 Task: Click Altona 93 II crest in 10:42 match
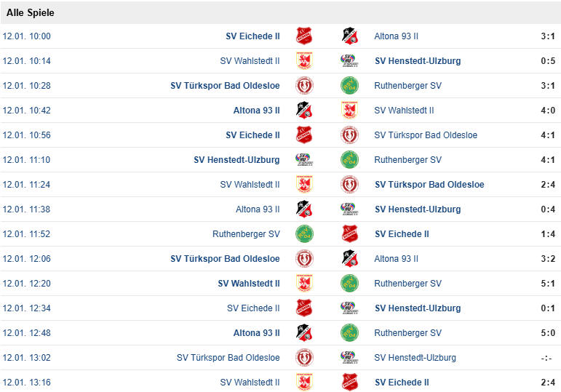click(303, 111)
